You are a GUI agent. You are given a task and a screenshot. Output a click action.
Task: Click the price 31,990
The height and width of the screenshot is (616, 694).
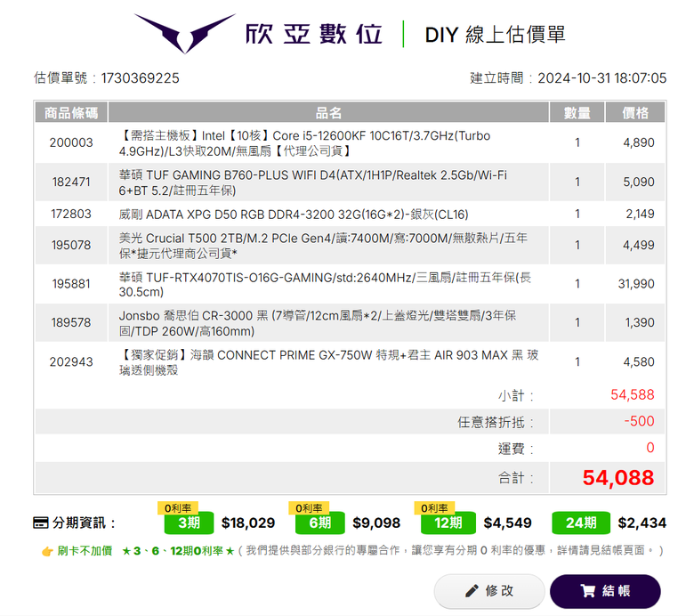(636, 284)
